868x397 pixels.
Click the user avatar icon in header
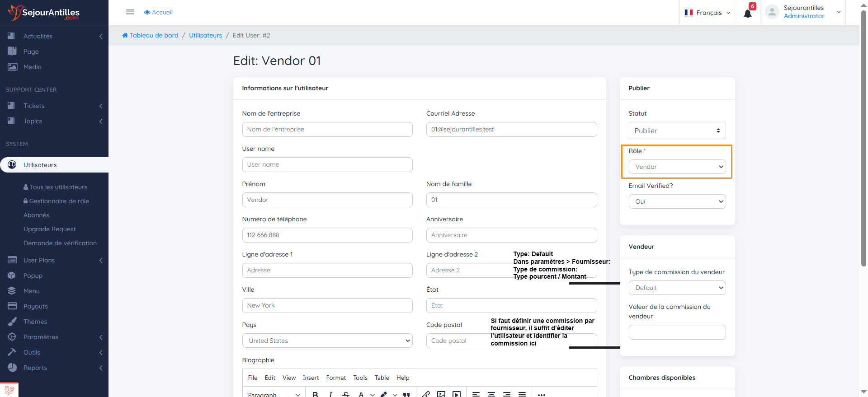[x=772, y=12]
